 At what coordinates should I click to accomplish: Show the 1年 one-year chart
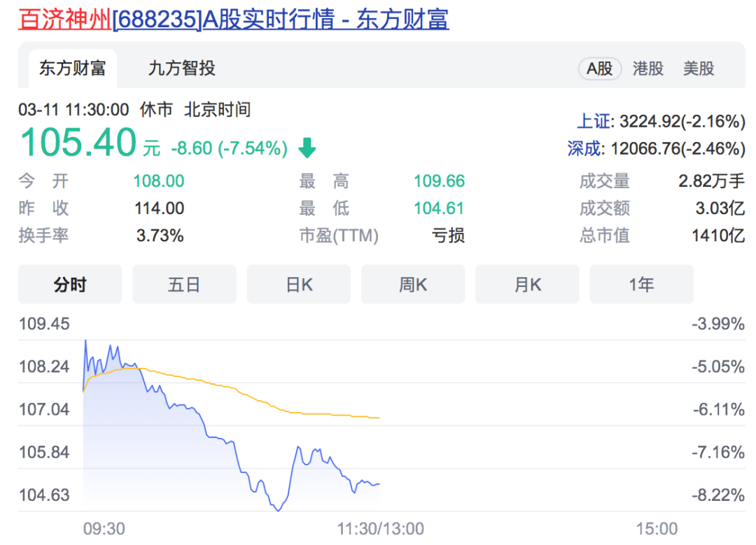click(640, 284)
